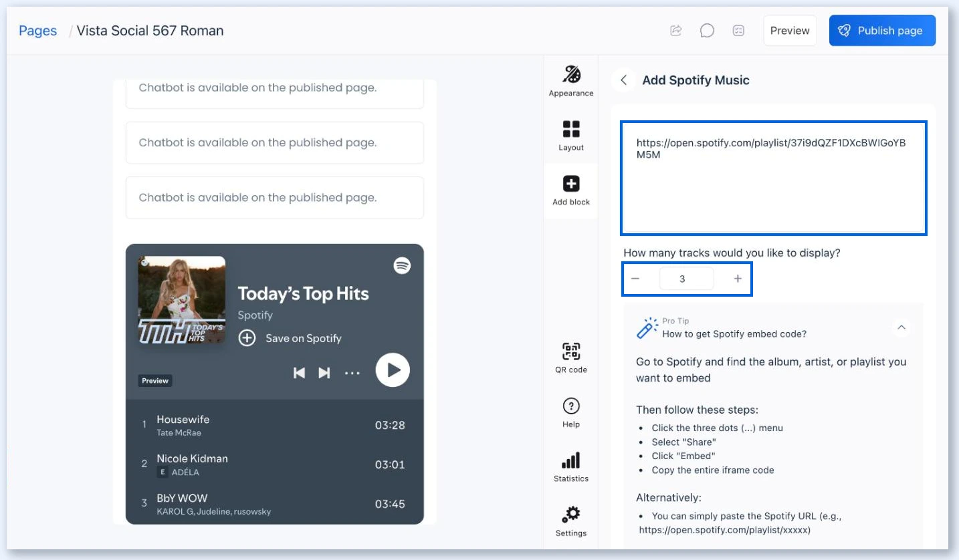959x560 pixels.
Task: Click the Publish page button
Action: (x=883, y=31)
